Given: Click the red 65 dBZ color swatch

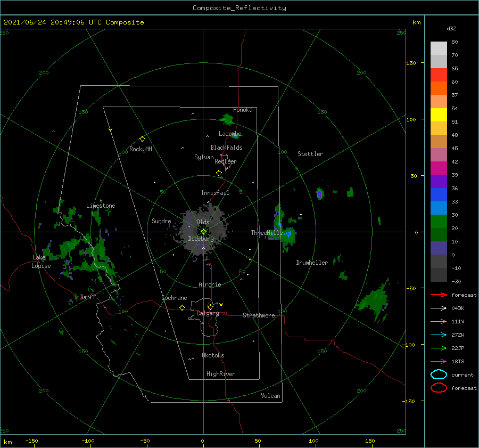Looking at the screenshot, I should click(439, 75).
